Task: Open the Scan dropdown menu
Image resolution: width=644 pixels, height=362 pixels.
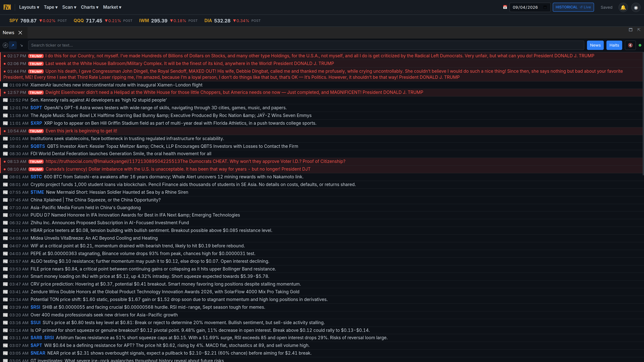Action: (x=69, y=7)
